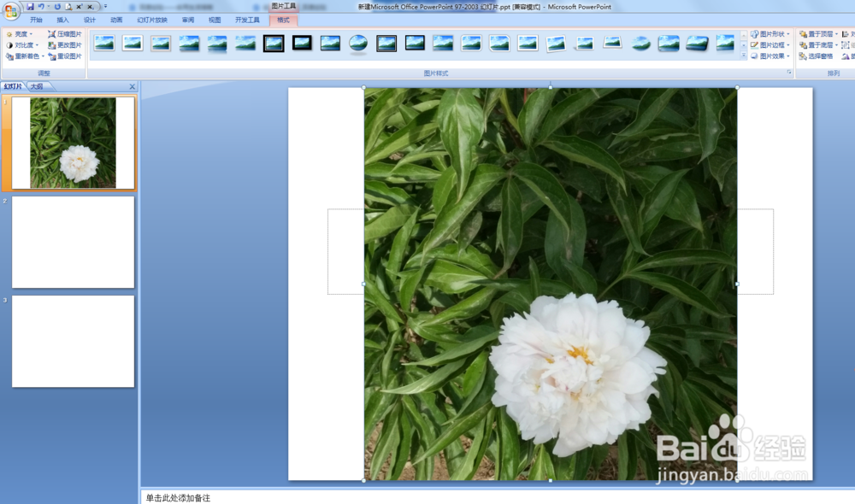This screenshot has height=504, width=855.
Task: Close the slides outline pane
Action: [132, 86]
